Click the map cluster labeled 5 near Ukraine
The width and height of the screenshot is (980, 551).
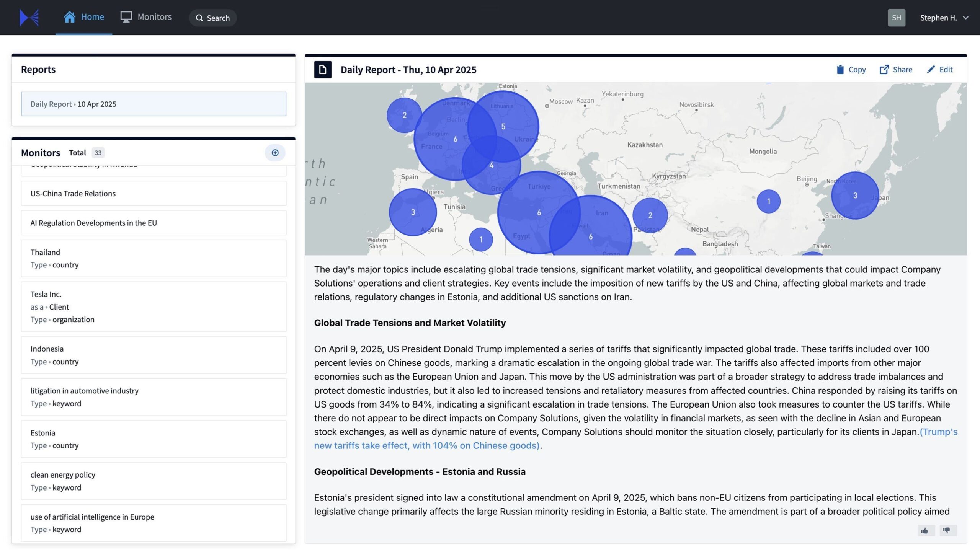pyautogui.click(x=503, y=127)
